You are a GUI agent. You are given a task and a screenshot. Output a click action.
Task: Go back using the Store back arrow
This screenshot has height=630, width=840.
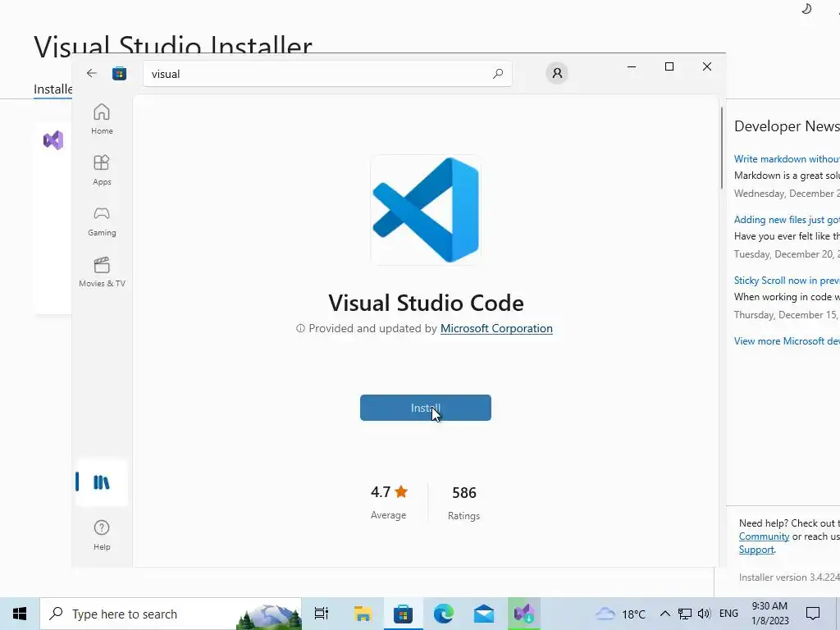coord(92,73)
